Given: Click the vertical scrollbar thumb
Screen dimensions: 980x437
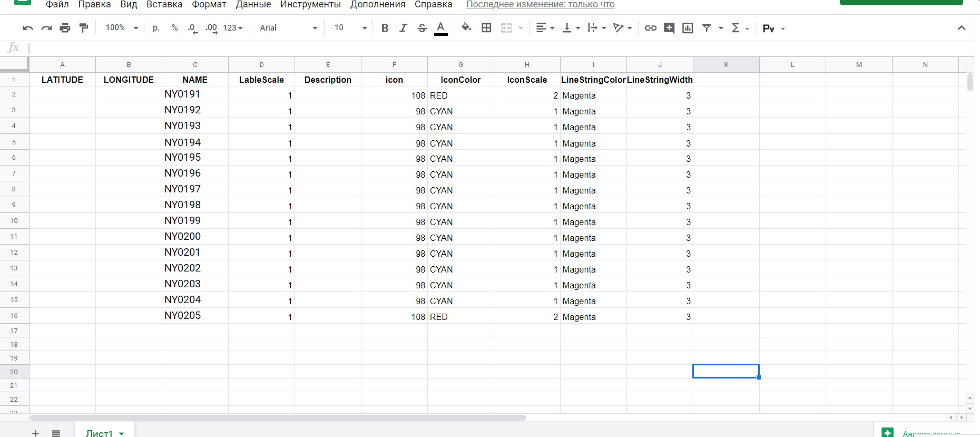Looking at the screenshot, I should click(970, 82).
